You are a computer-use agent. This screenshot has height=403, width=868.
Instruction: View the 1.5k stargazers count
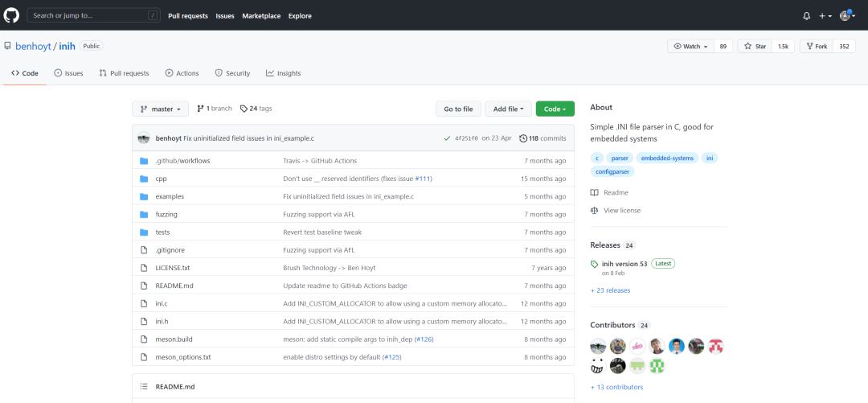784,47
